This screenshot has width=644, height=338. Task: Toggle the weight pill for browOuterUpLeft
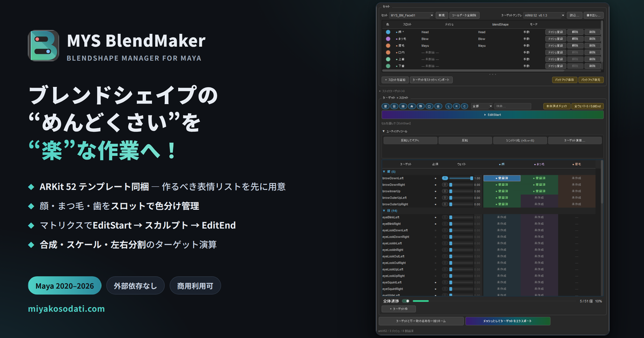click(445, 197)
